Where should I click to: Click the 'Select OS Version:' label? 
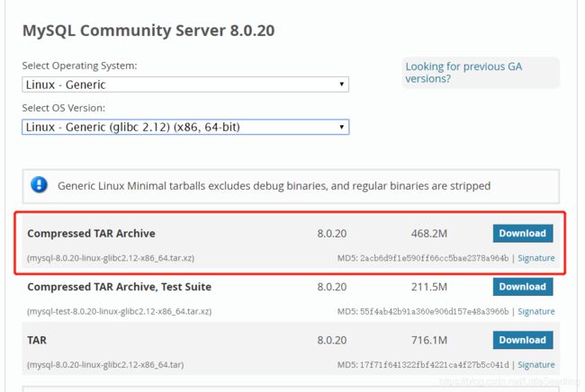click(x=63, y=108)
